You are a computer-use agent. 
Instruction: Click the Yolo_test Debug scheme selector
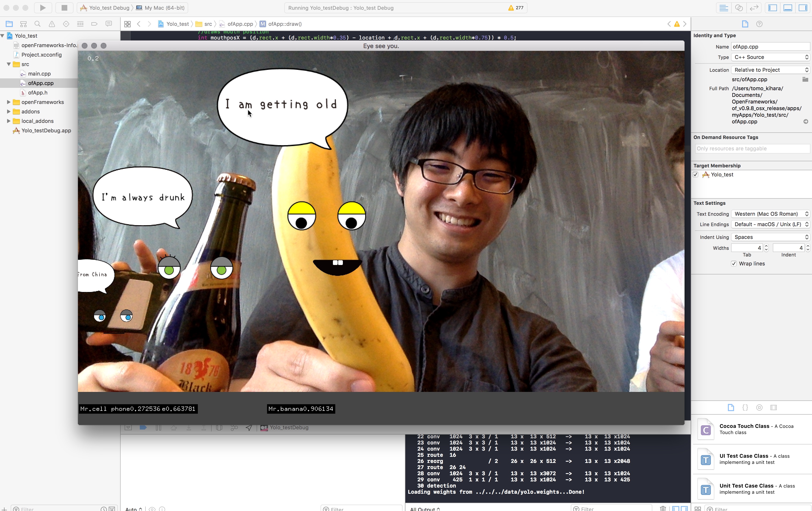pyautogui.click(x=105, y=7)
